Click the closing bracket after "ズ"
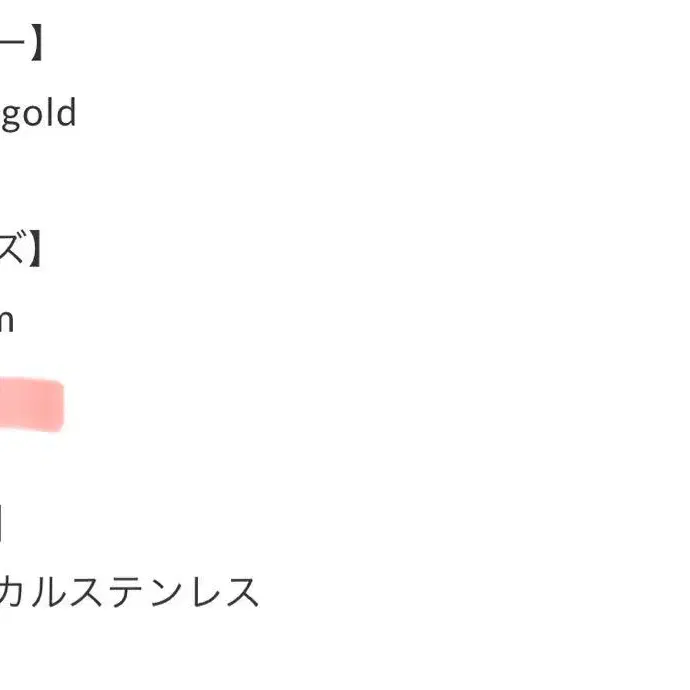The width and height of the screenshot is (690, 690). (35, 248)
